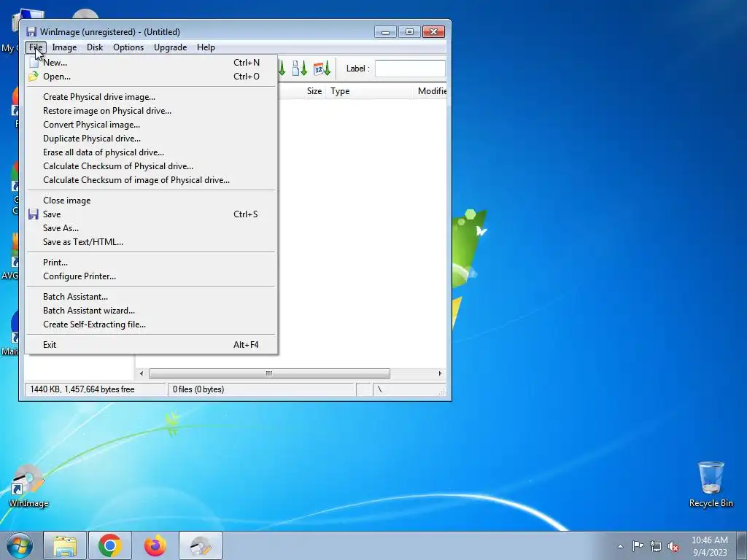
Task: Click the WinImage taskbar button
Action: tap(201, 545)
